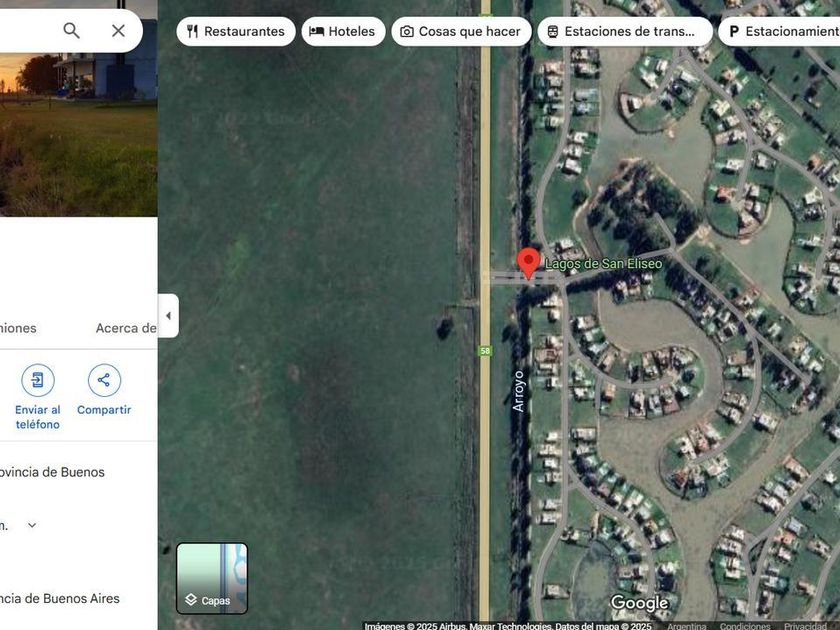The height and width of the screenshot is (630, 840).
Task: Switch to the Acerca de tab
Action: coord(126,328)
